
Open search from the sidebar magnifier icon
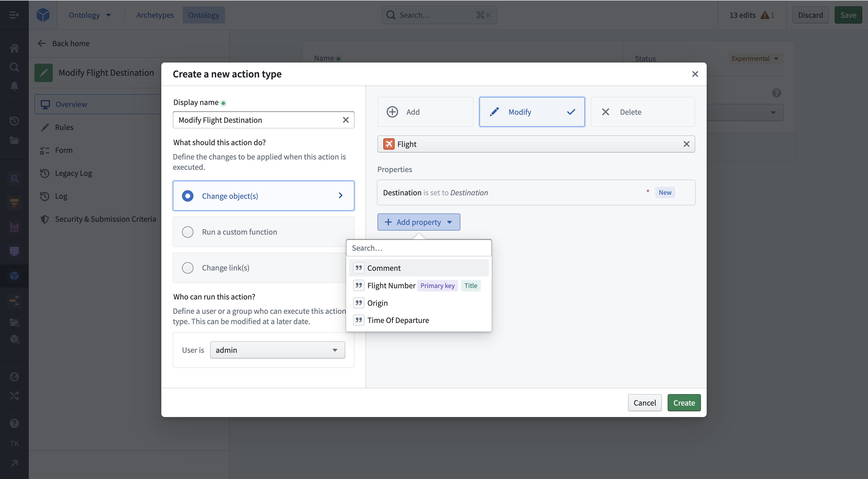tap(14, 67)
